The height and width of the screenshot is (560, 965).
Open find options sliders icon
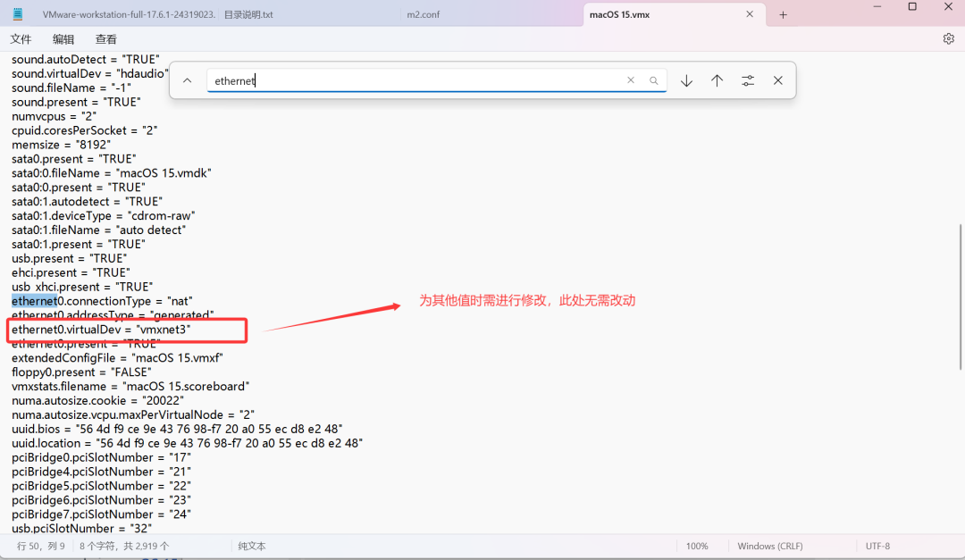(748, 80)
